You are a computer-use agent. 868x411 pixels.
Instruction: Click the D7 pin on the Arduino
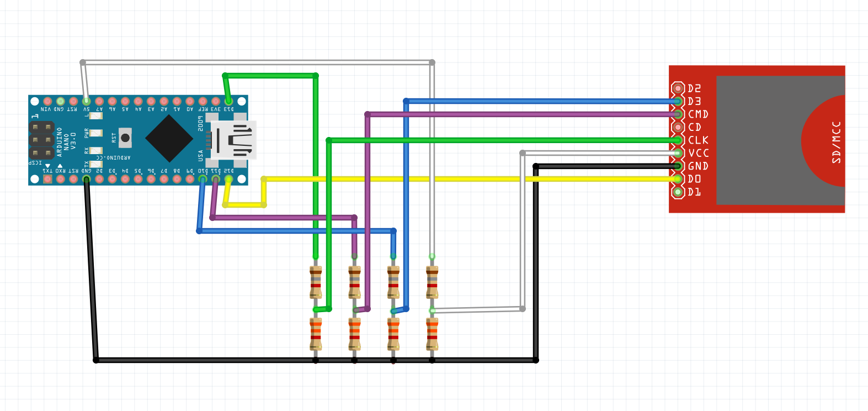point(164,179)
